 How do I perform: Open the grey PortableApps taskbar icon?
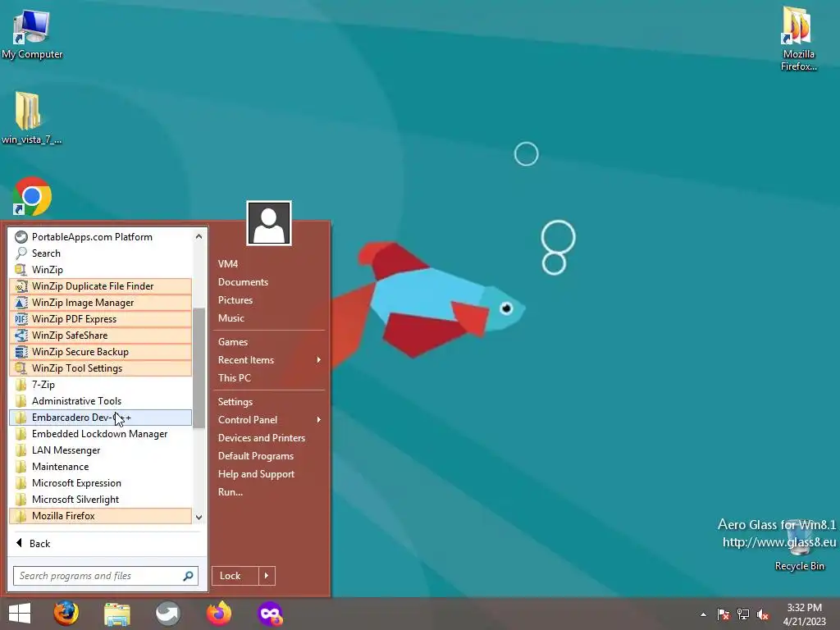point(167,614)
